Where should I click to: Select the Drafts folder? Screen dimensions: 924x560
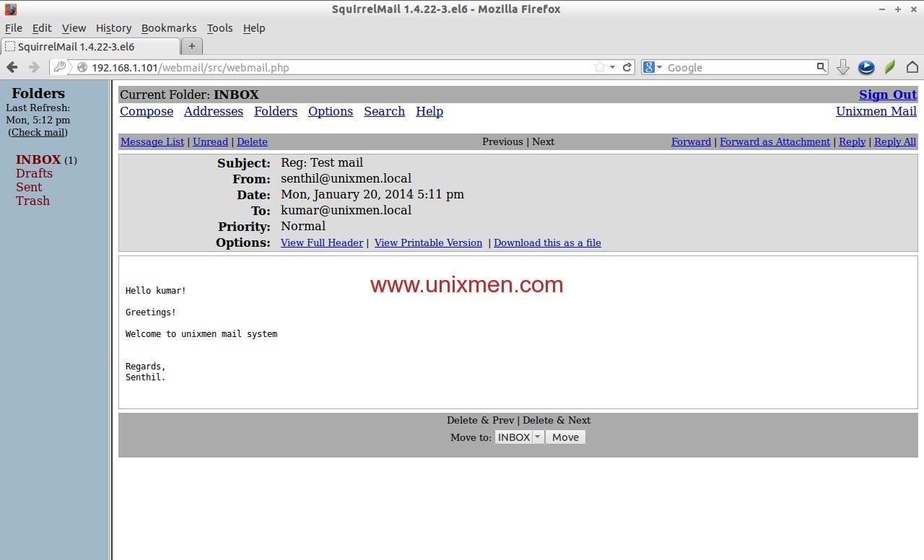coord(34,173)
